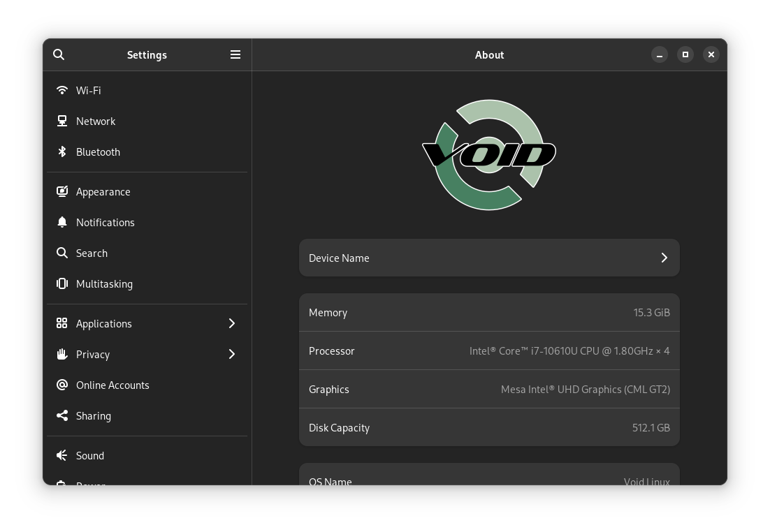770x532 pixels.
Task: Open the Settings hamburger menu
Action: 235,54
